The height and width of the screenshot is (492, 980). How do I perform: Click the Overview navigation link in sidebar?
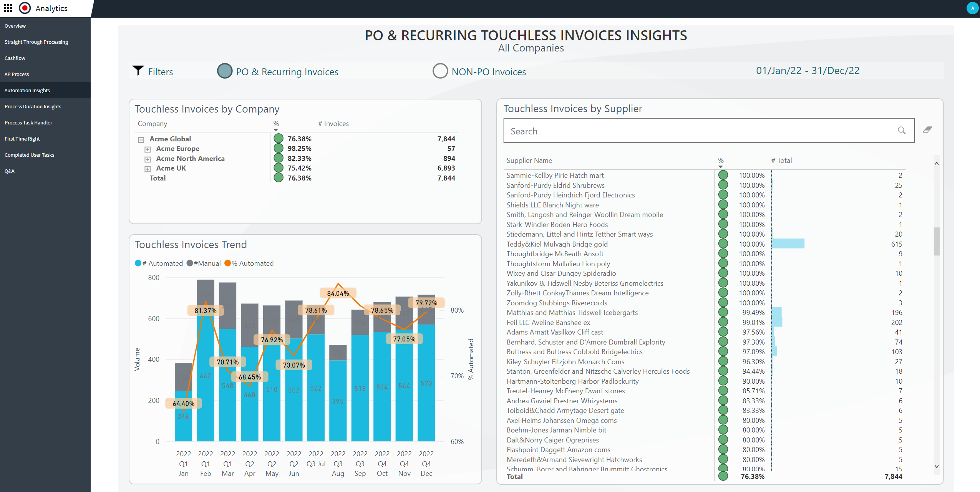click(15, 26)
